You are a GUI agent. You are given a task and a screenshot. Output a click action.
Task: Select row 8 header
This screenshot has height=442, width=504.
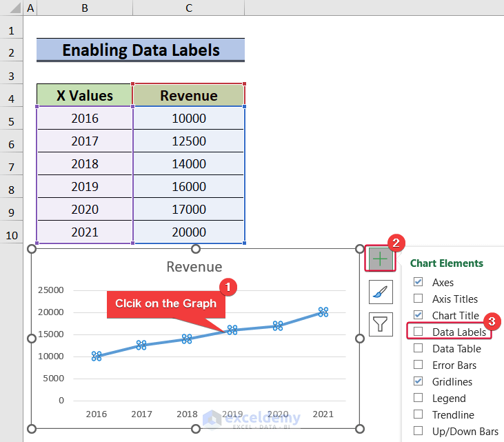pyautogui.click(x=11, y=186)
